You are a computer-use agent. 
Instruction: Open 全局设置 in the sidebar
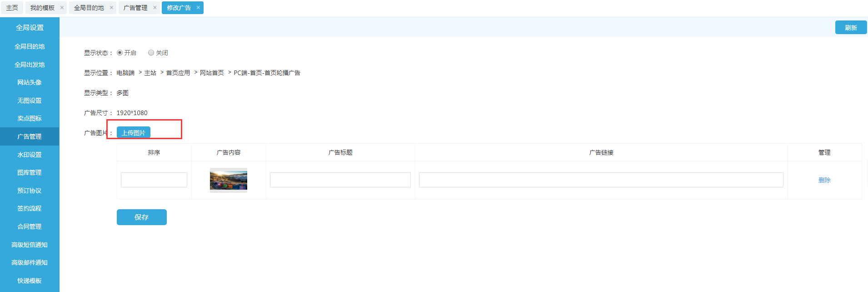point(30,28)
